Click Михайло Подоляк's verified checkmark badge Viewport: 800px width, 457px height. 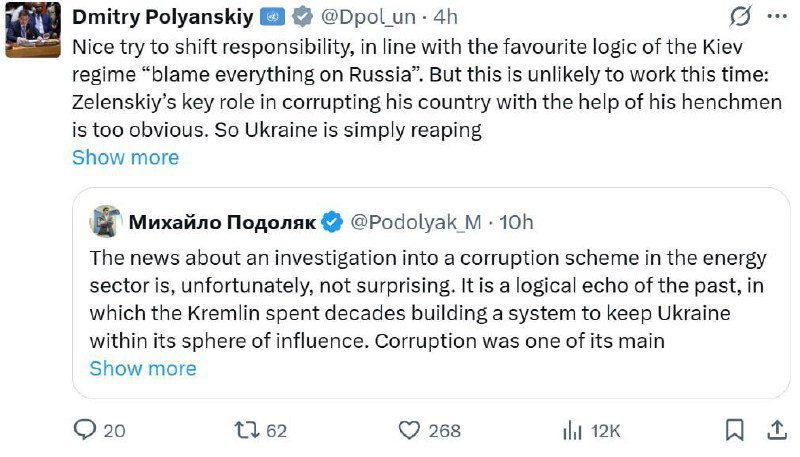[333, 221]
